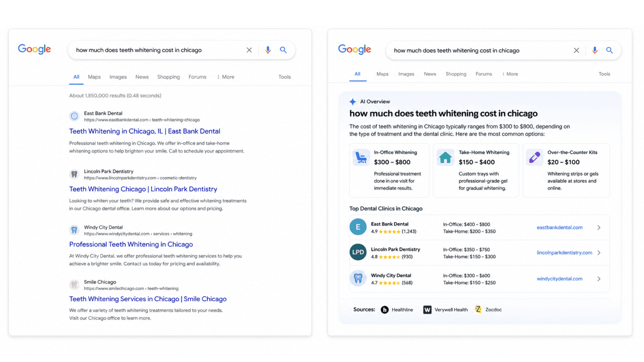Switch to the Shopping tab in the right panel
This screenshot has width=644, height=362.
456,74
